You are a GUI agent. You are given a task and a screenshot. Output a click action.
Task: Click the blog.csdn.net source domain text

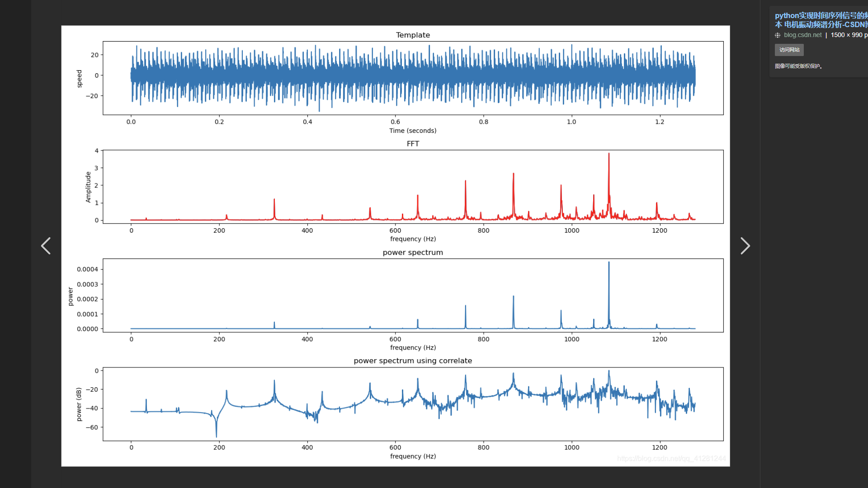pos(802,35)
